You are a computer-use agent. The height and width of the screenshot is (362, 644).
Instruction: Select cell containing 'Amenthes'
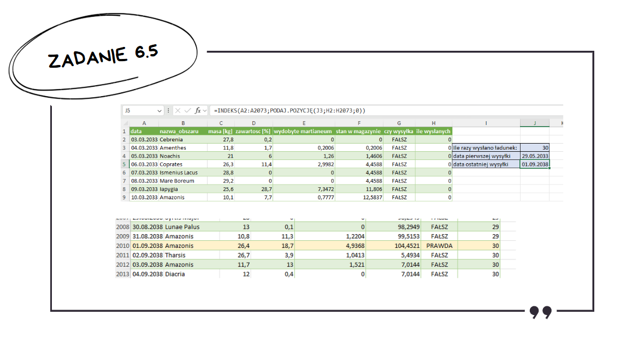(x=183, y=148)
